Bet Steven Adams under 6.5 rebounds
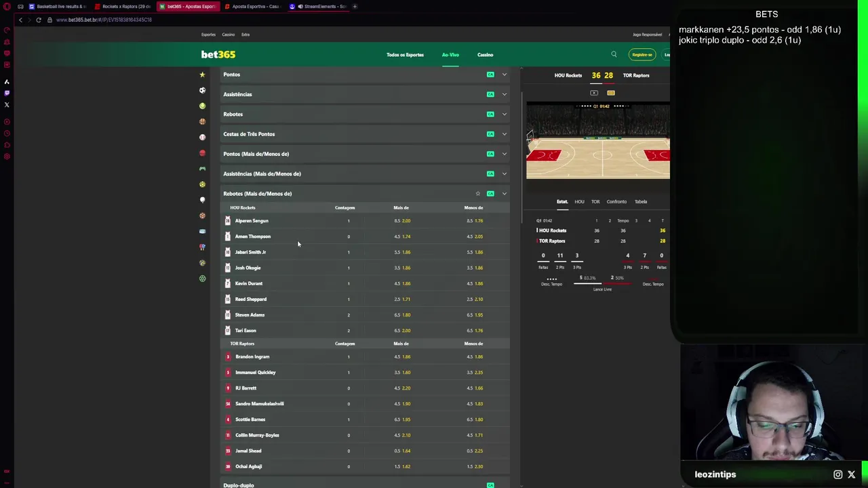This screenshot has height=488, width=868. 474,314
